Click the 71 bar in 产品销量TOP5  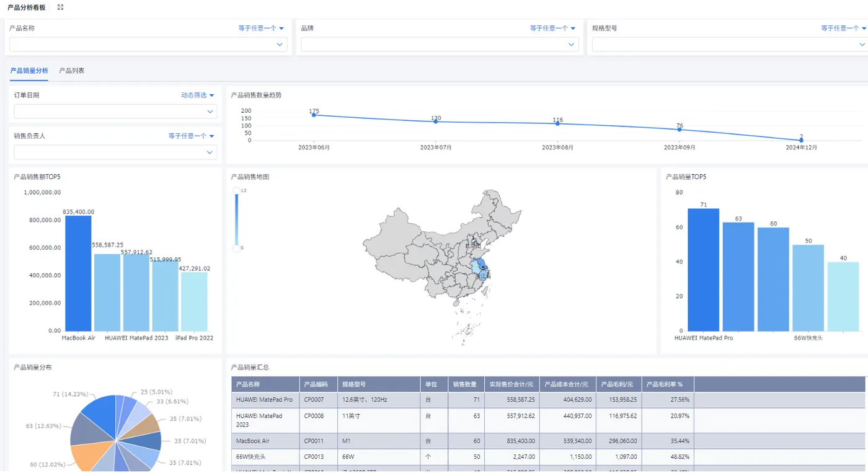click(x=704, y=270)
